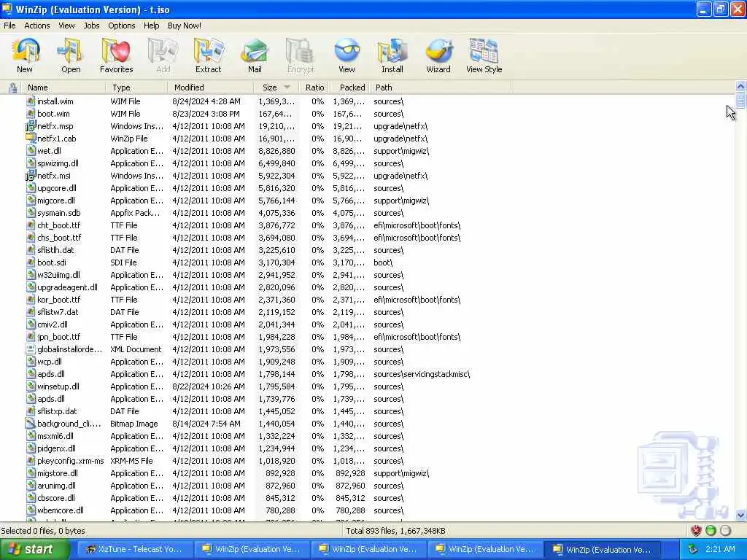Select the wbemcore.dll file name
The height and width of the screenshot is (560, 747).
(x=60, y=510)
